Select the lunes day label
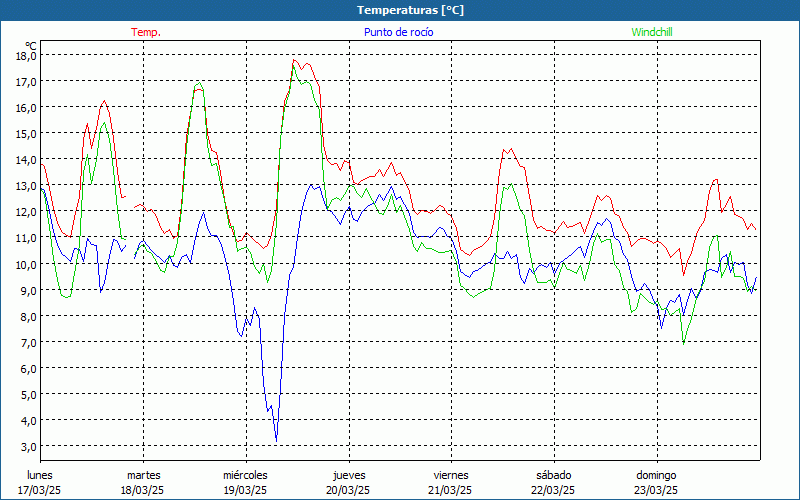Screen dimensions: 800x500 [40, 475]
